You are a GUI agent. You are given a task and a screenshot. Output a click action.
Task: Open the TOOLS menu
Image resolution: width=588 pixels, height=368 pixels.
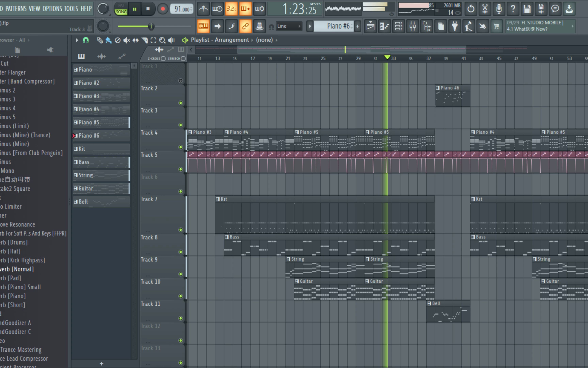(71, 9)
